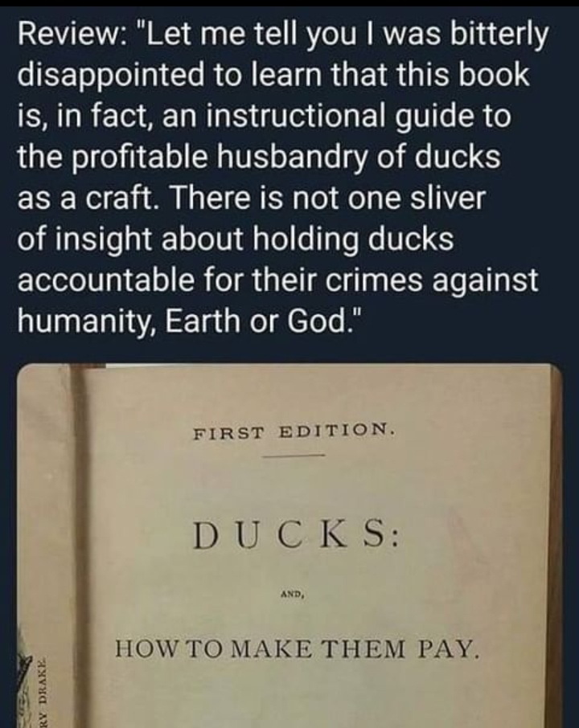Viewport: 579px width, 728px height.
Task: Click the dark book spine shadow at left
Action: point(81,546)
